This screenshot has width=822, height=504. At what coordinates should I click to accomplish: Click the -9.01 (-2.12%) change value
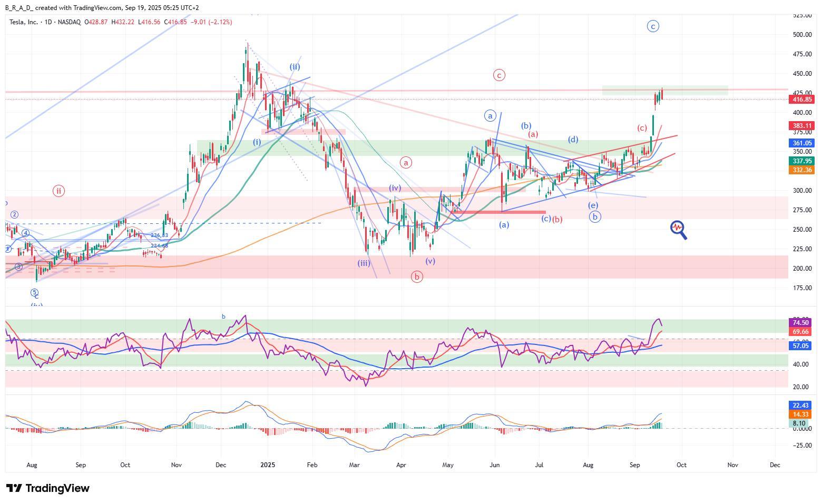point(211,22)
